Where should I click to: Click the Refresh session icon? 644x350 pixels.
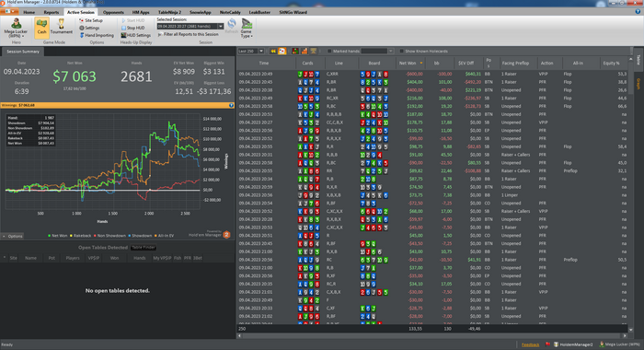pyautogui.click(x=232, y=26)
